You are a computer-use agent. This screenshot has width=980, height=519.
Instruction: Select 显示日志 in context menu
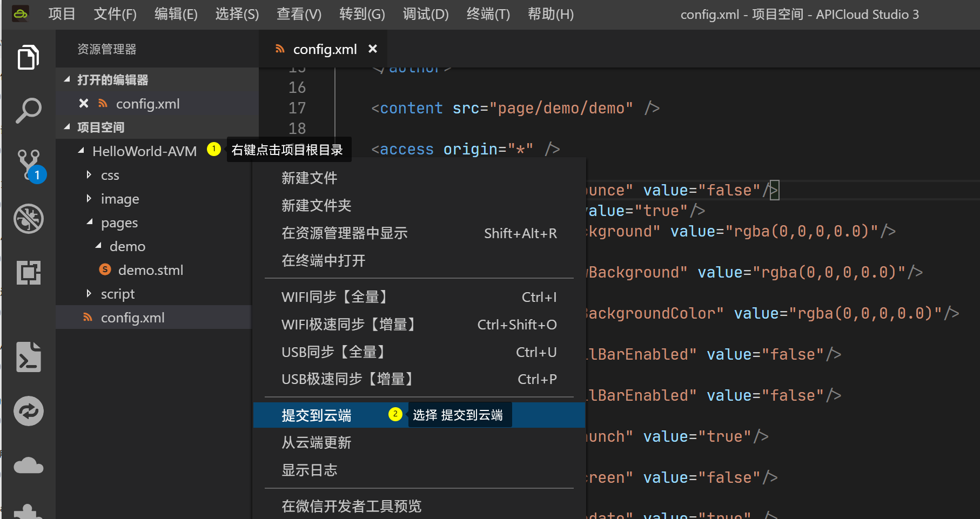[x=419, y=470]
